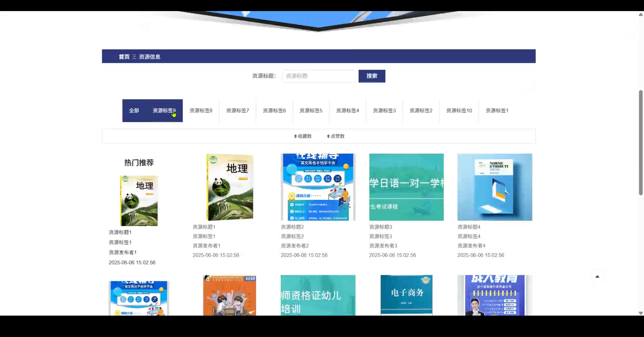Viewport: 644px width, 337px height.
Task: Switch to the 资源标签8 tab
Action: [200, 111]
